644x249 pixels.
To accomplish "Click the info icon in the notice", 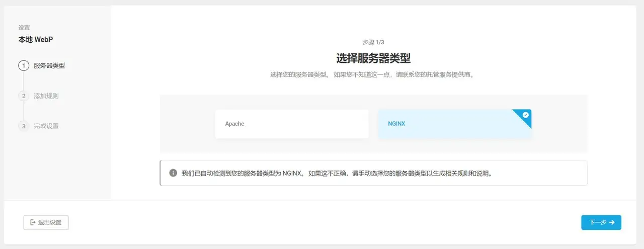I will [x=173, y=173].
